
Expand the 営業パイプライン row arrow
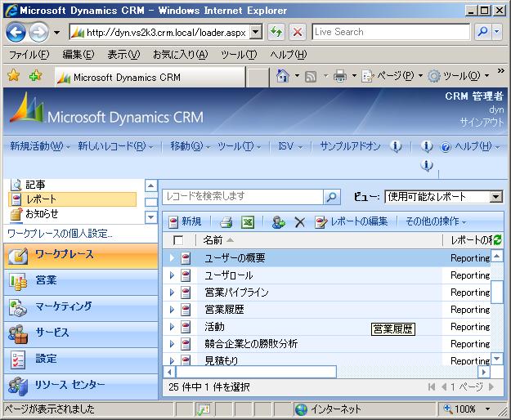click(x=172, y=293)
